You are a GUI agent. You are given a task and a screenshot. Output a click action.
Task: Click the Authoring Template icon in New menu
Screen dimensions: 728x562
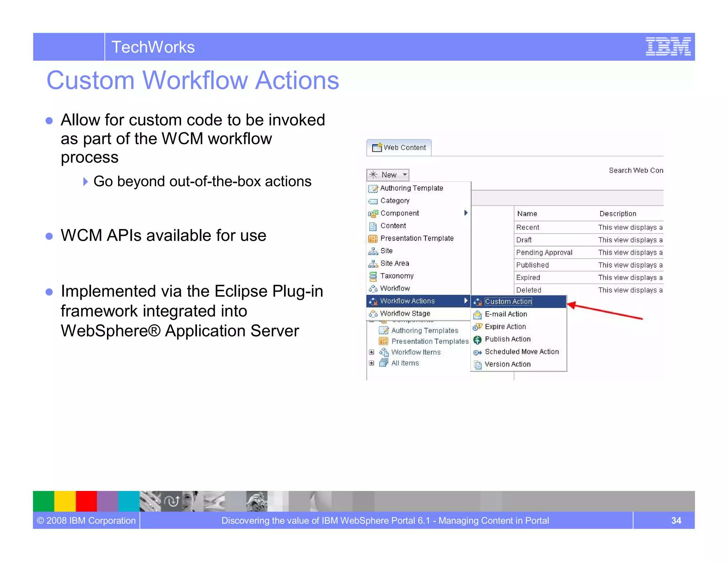click(373, 188)
